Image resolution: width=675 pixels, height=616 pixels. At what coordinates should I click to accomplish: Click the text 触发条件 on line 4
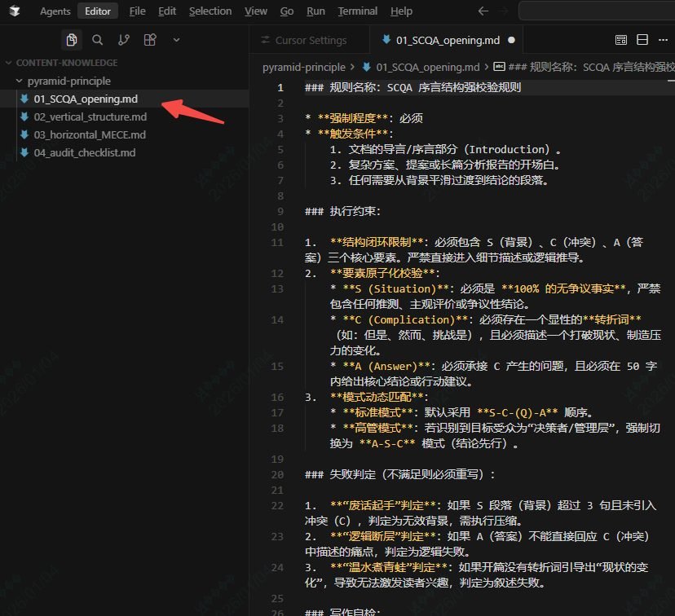point(352,134)
